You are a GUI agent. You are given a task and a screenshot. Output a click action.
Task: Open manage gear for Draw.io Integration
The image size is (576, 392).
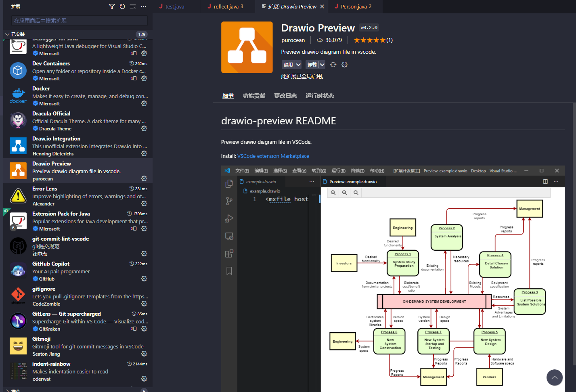point(144,153)
